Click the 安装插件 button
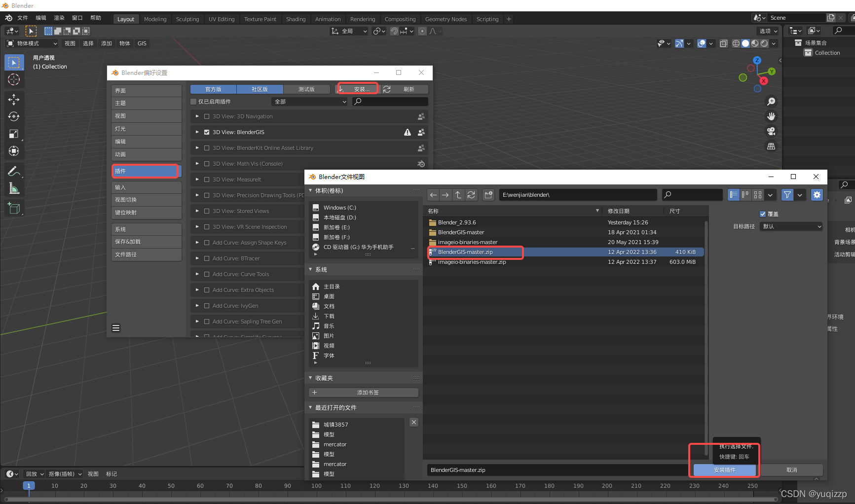Screen dimensions: 855x504 [724, 470]
